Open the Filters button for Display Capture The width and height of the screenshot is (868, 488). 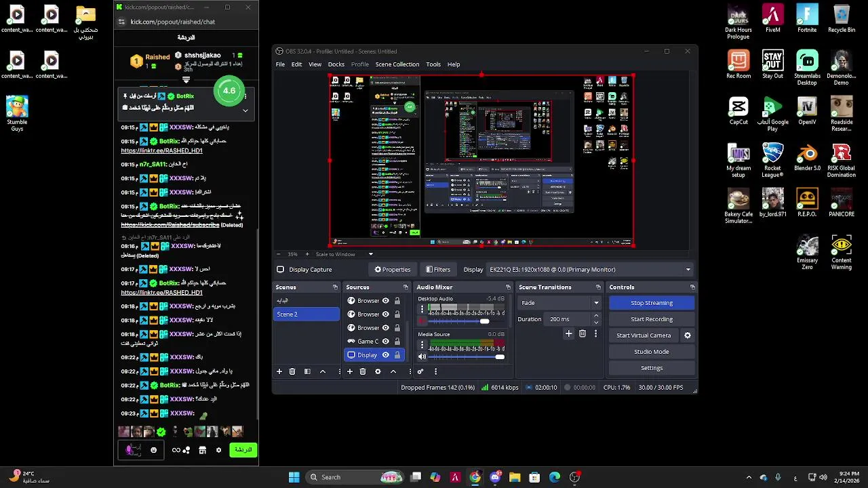437,269
